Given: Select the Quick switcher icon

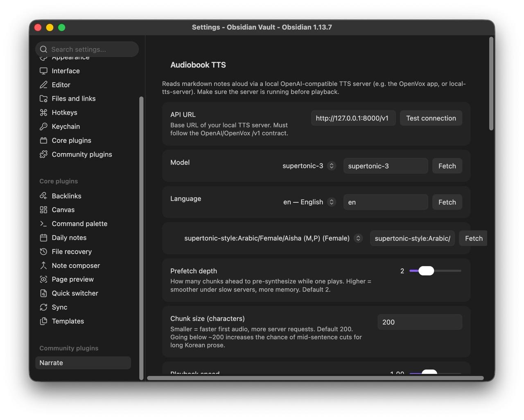Looking at the screenshot, I should point(43,293).
